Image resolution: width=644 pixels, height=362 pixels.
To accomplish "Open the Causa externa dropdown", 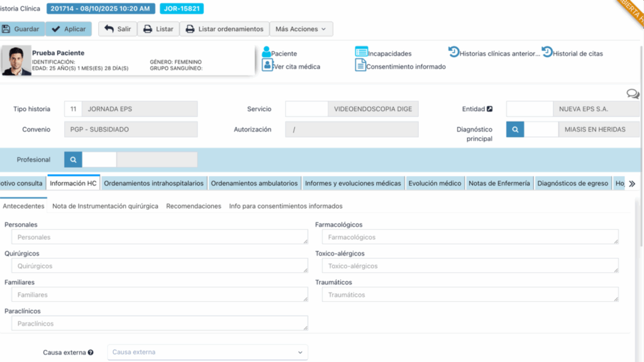I will [x=208, y=353].
